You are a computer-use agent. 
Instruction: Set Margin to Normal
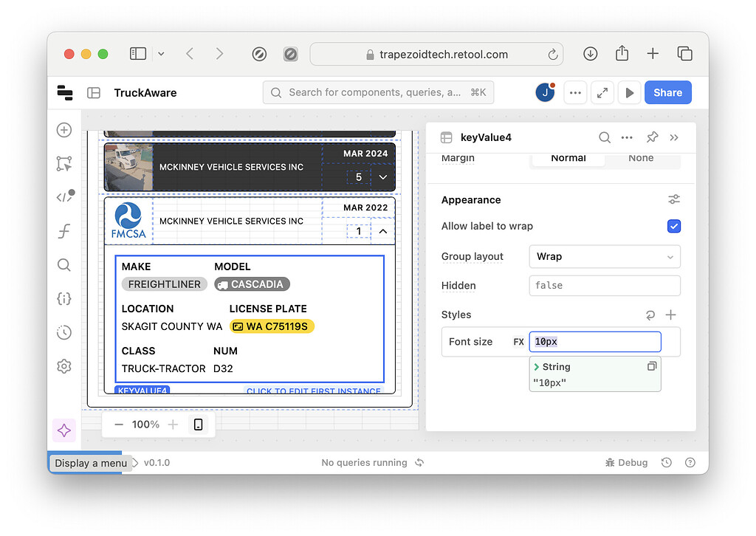tap(568, 159)
